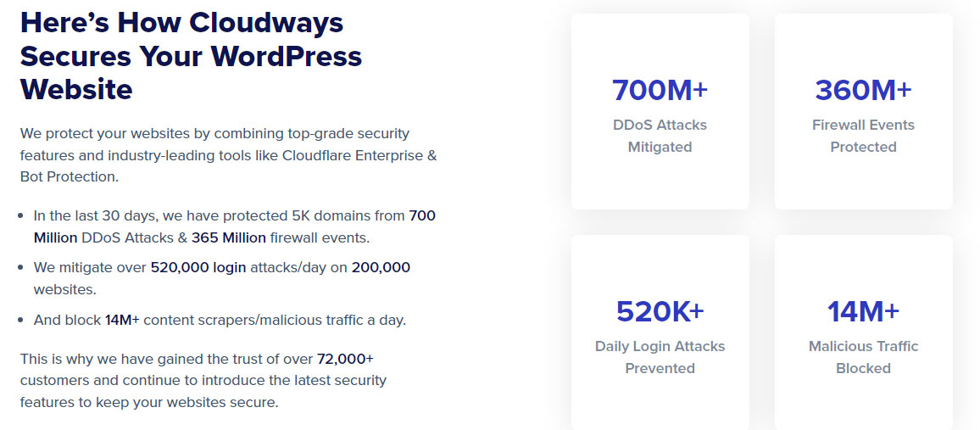
Task: Click the 'Cloudflare Enterprise' intro paragraph
Action: point(228,155)
